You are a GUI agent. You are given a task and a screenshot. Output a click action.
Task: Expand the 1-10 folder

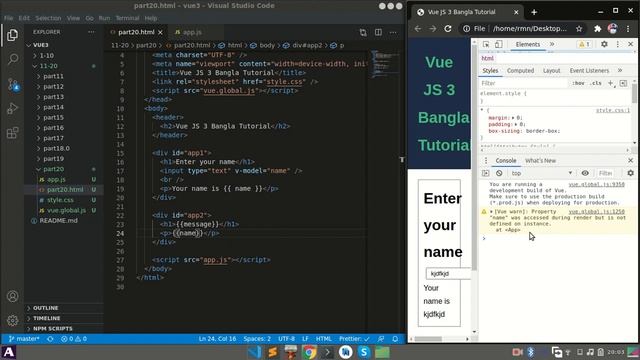pyautogui.click(x=46, y=56)
